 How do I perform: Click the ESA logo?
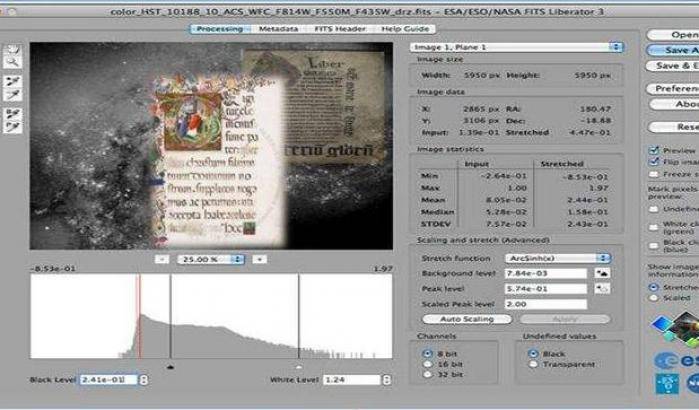point(677,361)
